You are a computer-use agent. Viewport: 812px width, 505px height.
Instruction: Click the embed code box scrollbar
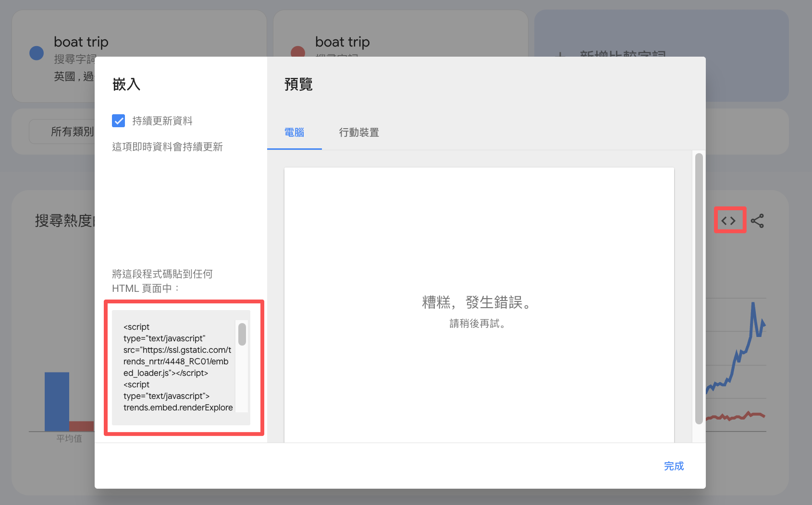click(242, 334)
